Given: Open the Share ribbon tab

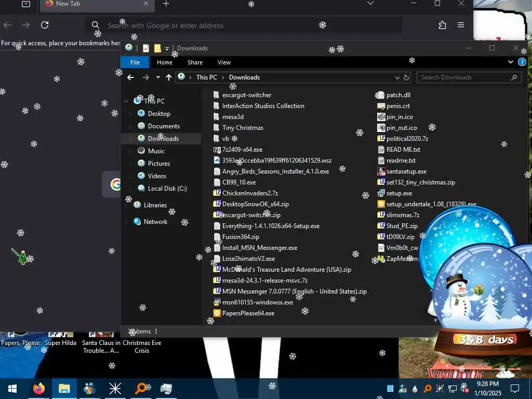Looking at the screenshot, I should 195,62.
